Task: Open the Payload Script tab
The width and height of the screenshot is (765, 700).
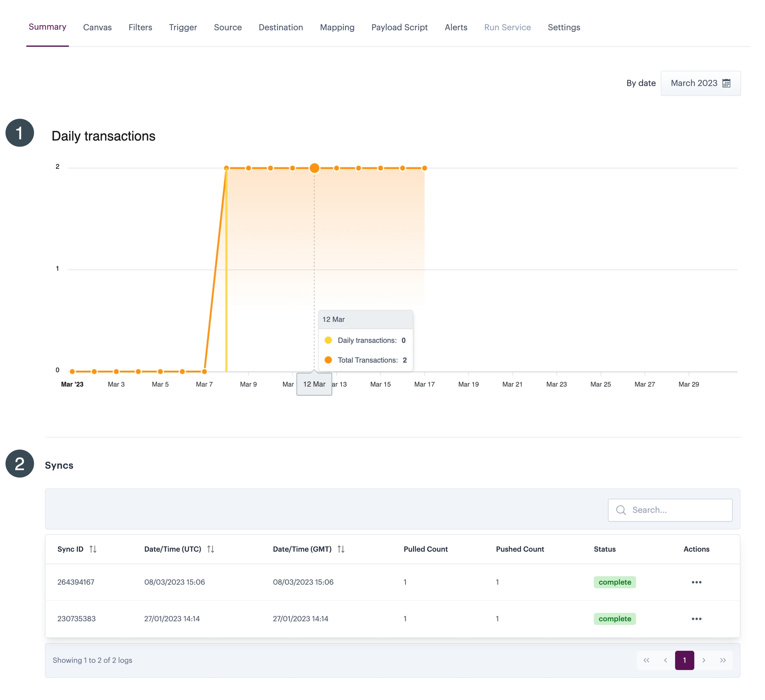Action: 399,27
